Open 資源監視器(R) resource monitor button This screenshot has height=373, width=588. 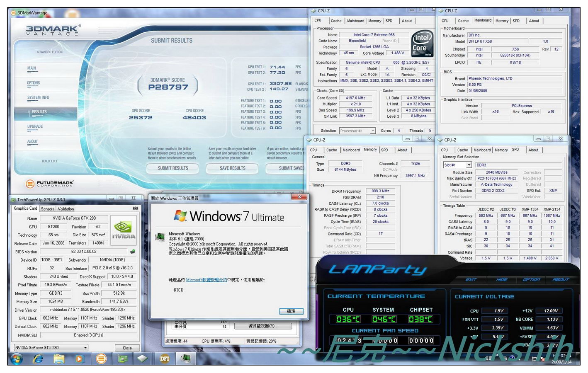[x=263, y=326]
